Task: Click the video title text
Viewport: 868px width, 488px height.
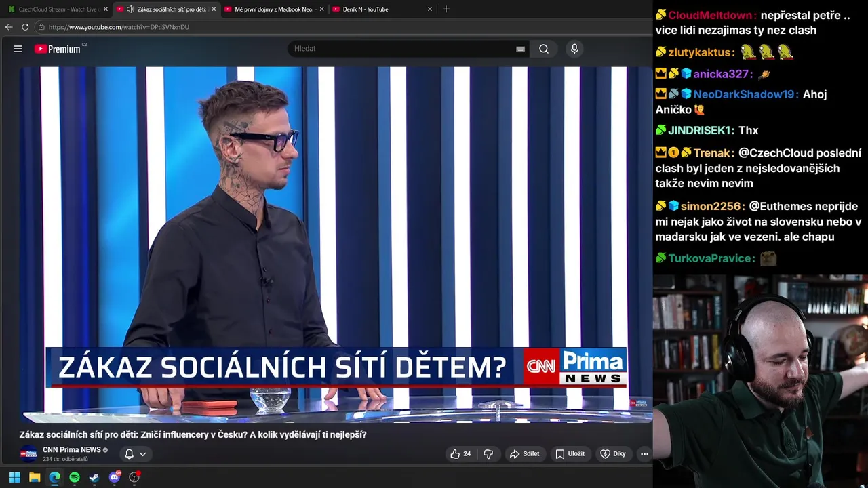Action: [x=193, y=434]
